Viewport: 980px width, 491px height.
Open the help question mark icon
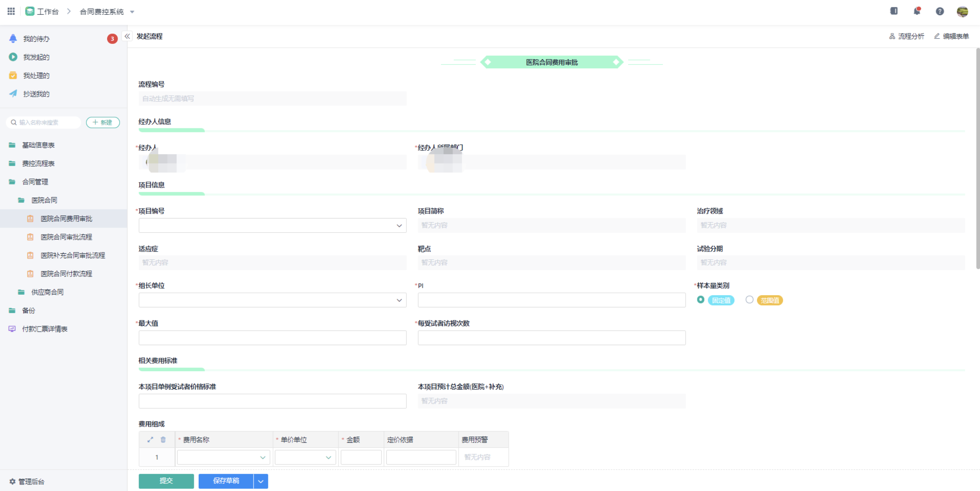tap(939, 11)
